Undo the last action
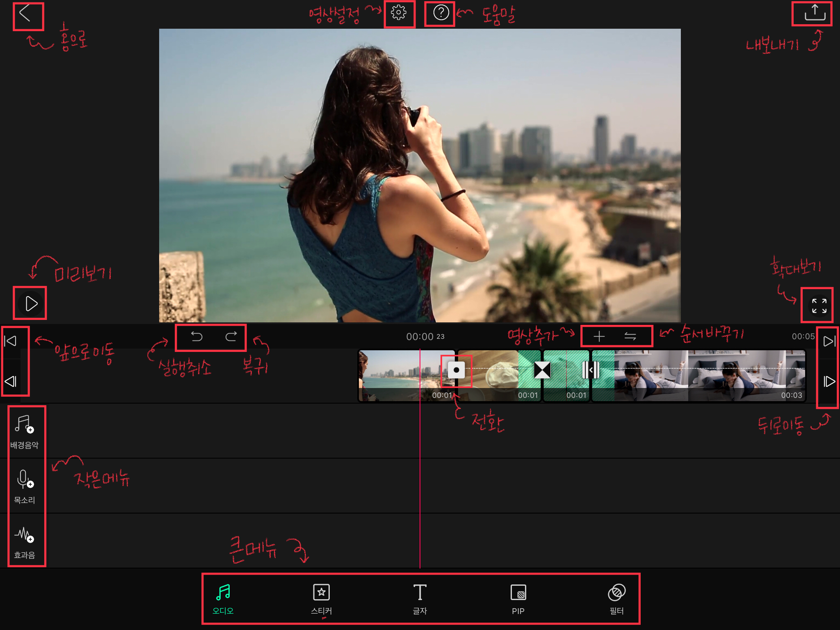The width and height of the screenshot is (840, 630). pos(197,337)
